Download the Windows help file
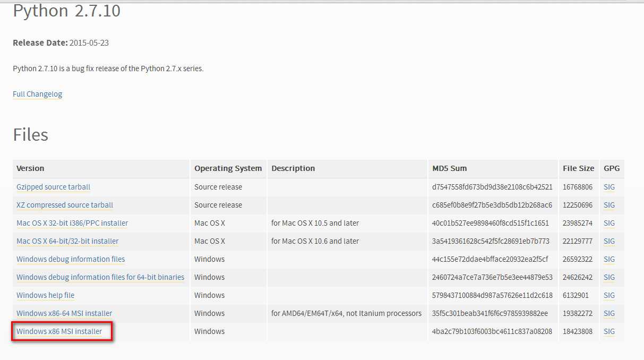644x360 pixels. tap(45, 295)
